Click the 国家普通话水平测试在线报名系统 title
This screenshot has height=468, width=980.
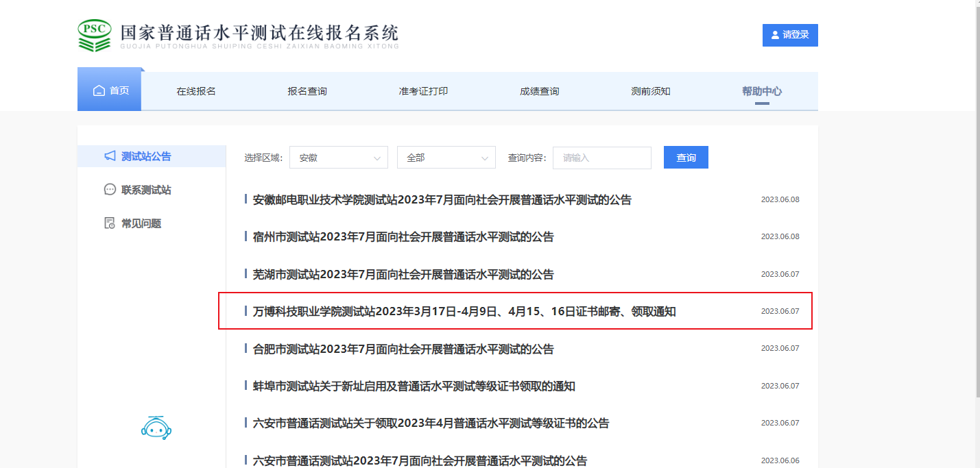[x=259, y=32]
